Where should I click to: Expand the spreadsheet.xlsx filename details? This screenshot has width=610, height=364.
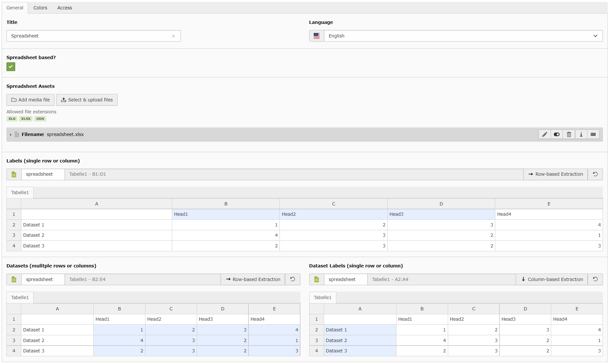point(11,134)
